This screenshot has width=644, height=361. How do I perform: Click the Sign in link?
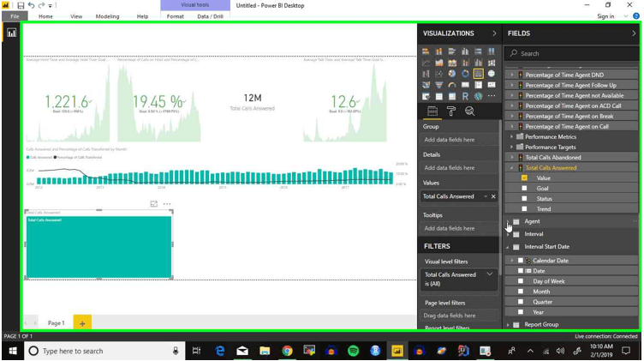tap(605, 16)
